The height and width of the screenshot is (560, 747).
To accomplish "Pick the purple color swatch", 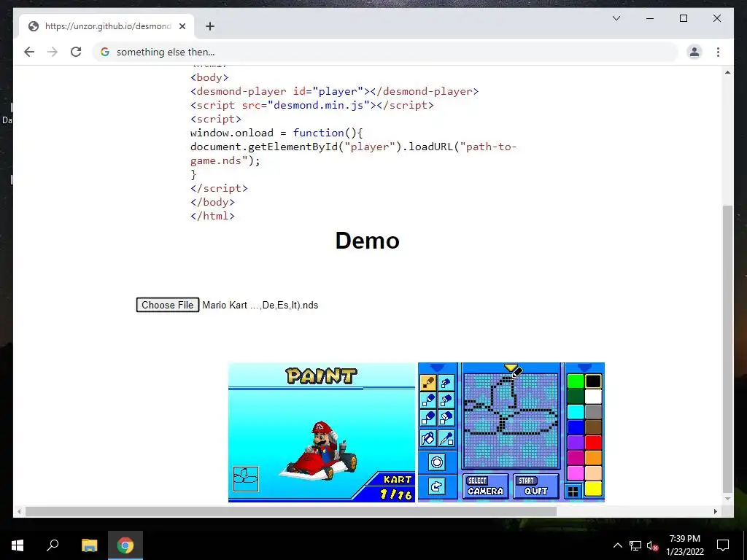I will click(x=576, y=443).
